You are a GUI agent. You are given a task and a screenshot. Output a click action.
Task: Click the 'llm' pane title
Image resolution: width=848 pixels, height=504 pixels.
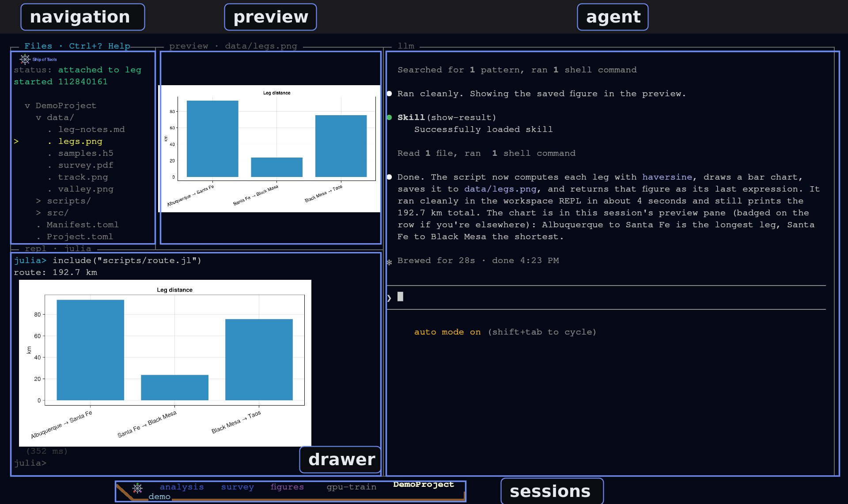click(406, 46)
